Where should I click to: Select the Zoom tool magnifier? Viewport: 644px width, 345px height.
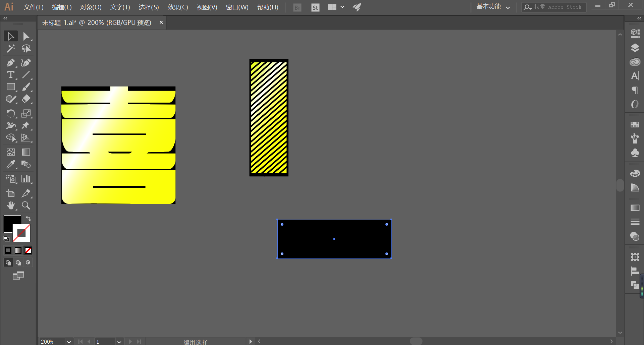tap(26, 206)
